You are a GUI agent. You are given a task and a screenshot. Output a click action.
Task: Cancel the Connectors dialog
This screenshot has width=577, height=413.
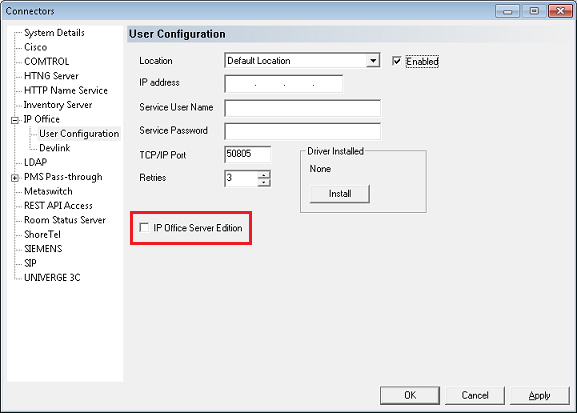pyautogui.click(x=475, y=395)
